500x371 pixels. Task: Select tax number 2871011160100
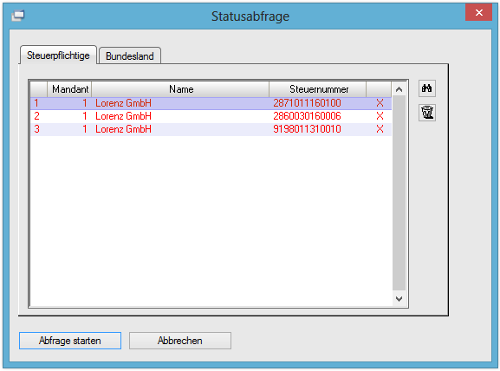click(307, 103)
